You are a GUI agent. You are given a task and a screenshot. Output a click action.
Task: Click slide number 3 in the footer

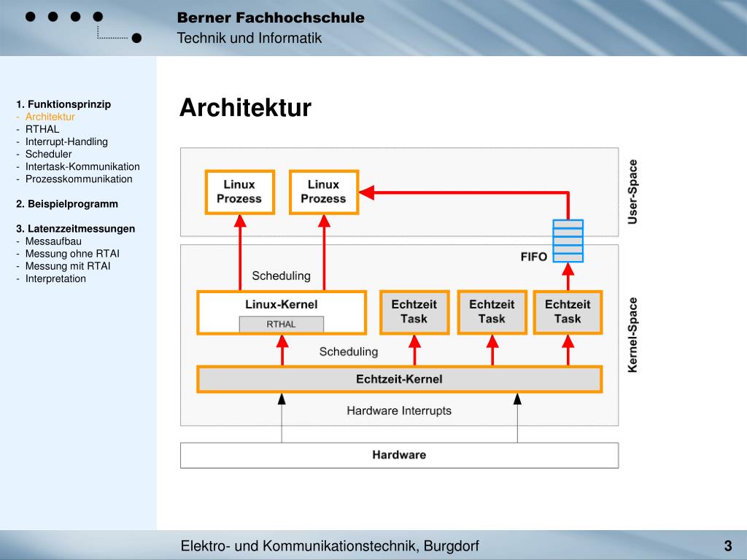coord(727,546)
